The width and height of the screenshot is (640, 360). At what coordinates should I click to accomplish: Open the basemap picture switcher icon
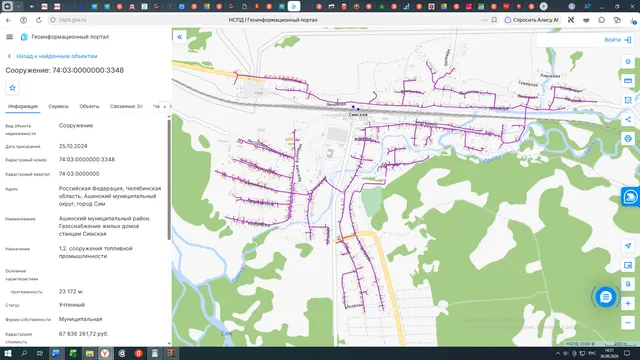point(628,265)
